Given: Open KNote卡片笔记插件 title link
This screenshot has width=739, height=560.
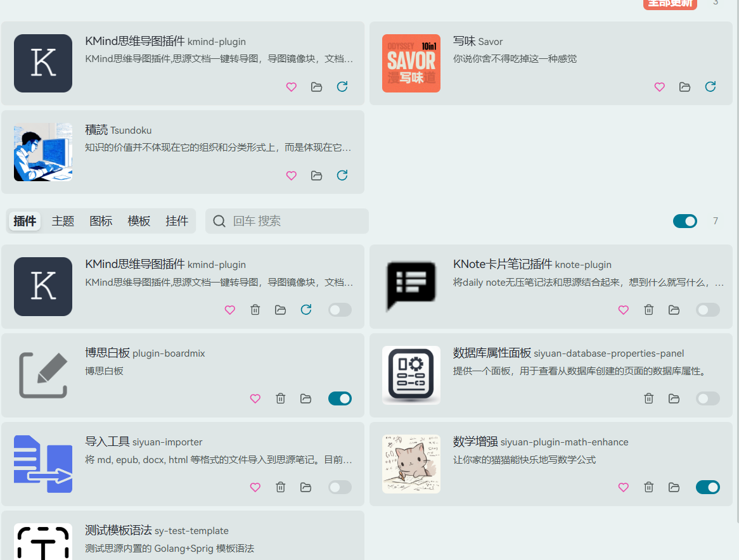Looking at the screenshot, I should coord(532,264).
